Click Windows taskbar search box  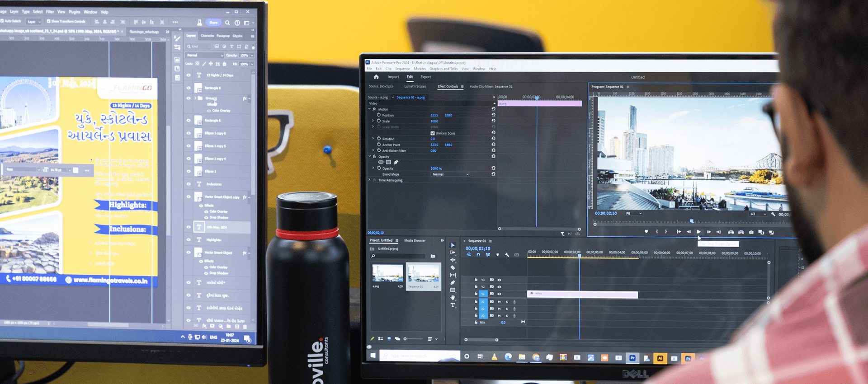coord(420,356)
